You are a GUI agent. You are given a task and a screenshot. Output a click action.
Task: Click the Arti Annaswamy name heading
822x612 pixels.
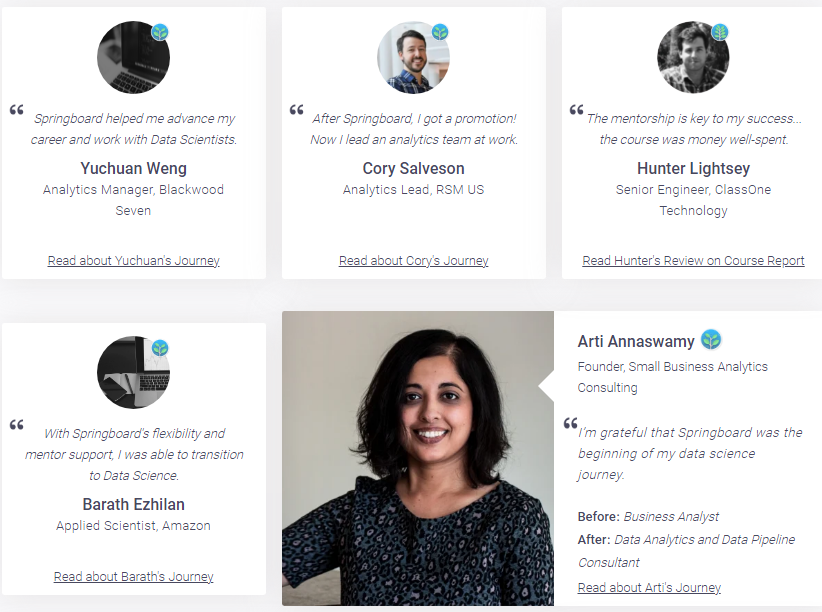(x=636, y=342)
